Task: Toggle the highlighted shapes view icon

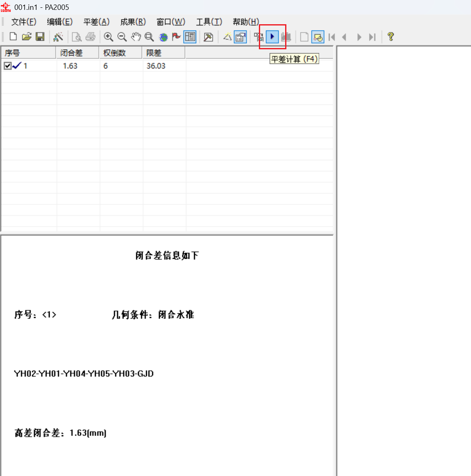Action: (x=318, y=37)
